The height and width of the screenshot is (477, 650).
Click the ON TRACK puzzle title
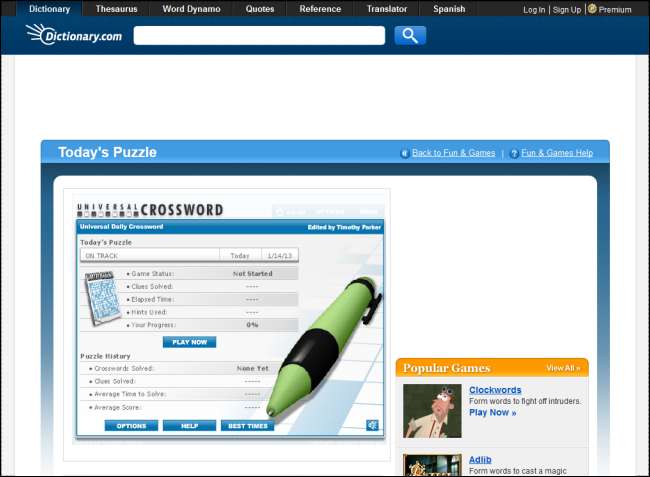click(102, 256)
